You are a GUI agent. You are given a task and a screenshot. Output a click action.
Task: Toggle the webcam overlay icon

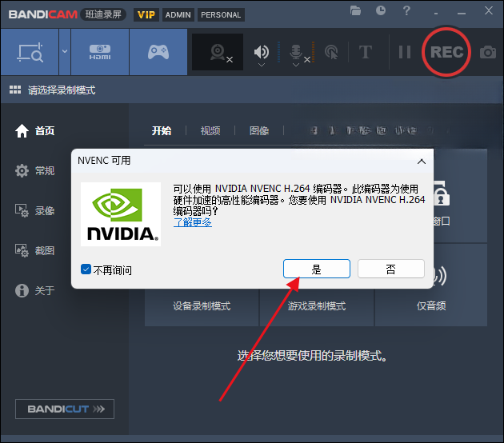point(218,52)
